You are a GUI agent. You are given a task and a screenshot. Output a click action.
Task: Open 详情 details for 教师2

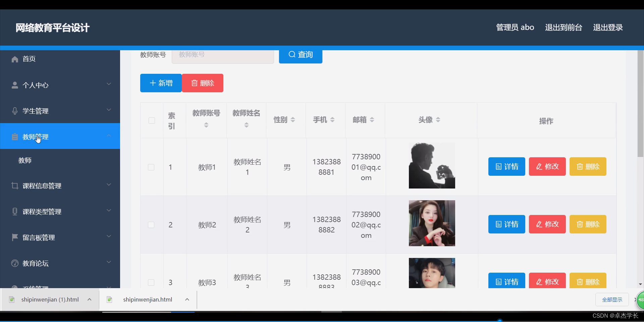point(506,224)
